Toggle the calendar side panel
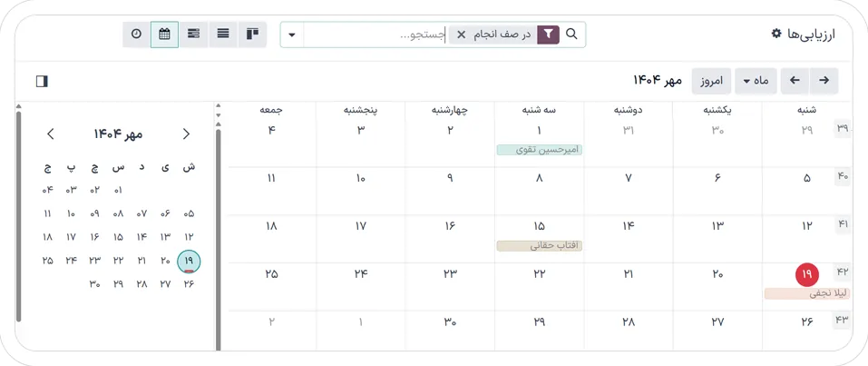 click(42, 81)
